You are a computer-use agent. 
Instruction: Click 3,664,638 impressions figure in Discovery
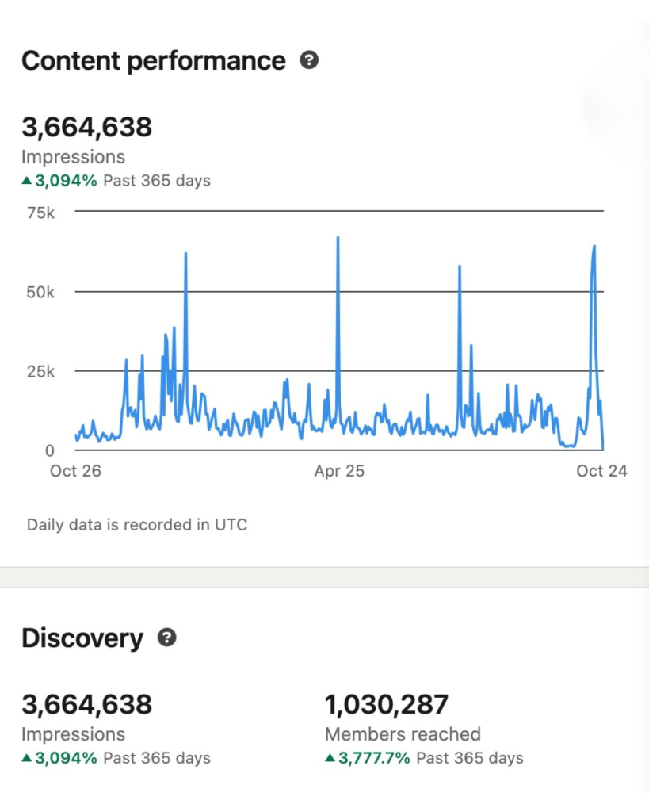pyautogui.click(x=86, y=704)
